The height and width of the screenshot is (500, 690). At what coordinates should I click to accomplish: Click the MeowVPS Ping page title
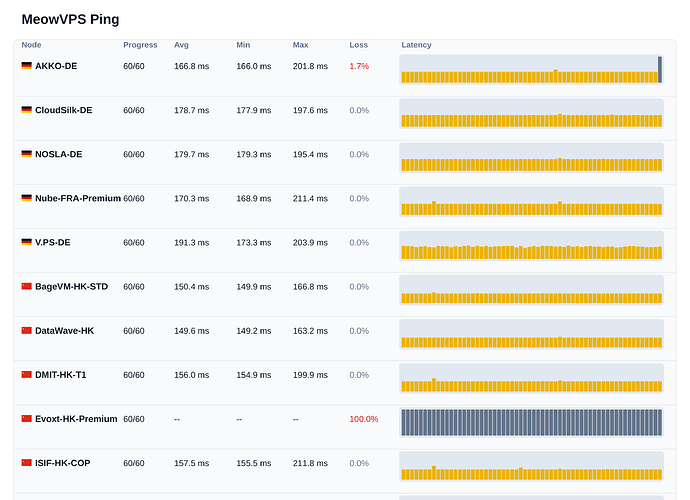70,19
